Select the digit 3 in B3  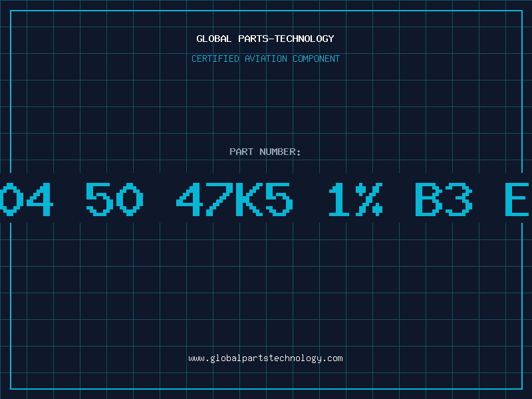[459, 199]
